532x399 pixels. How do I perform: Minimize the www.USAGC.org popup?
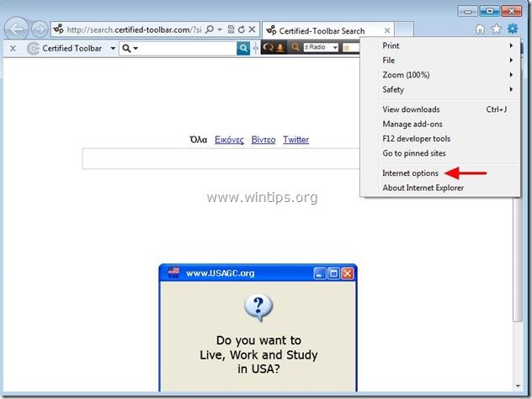319,273
